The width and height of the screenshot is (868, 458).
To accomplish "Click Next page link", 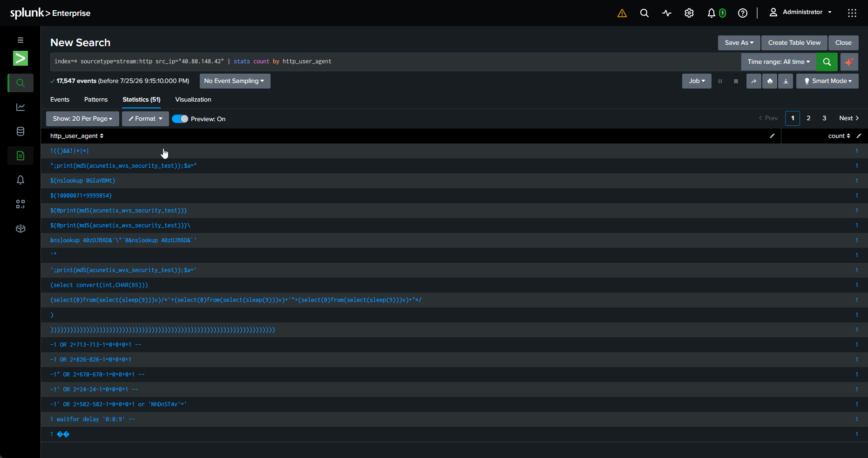I will (849, 118).
